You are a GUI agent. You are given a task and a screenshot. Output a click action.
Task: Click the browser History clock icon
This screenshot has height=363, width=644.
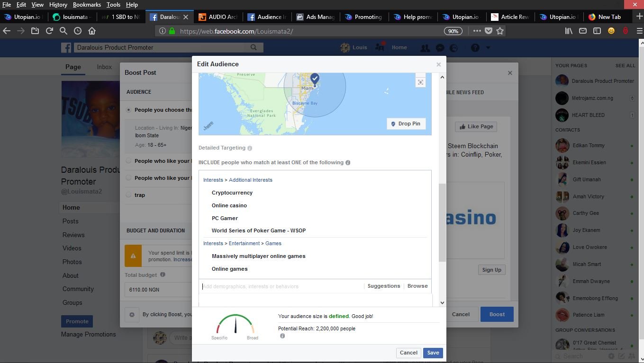78,31
